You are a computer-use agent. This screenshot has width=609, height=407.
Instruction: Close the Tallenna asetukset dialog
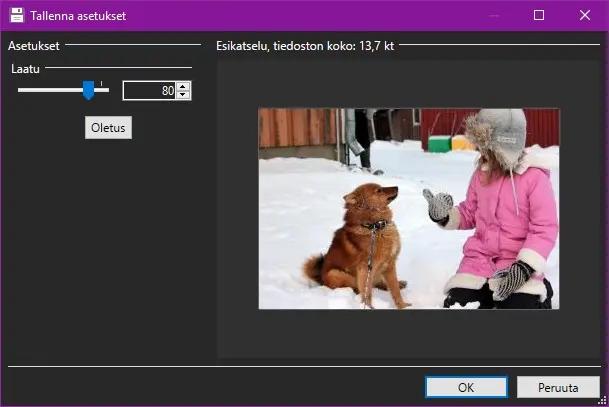584,15
